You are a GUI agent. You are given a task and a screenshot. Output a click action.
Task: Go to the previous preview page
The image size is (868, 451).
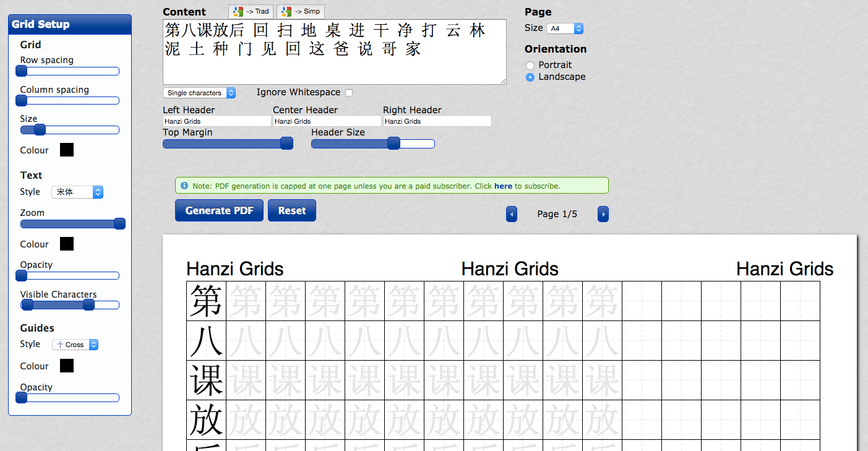point(512,213)
